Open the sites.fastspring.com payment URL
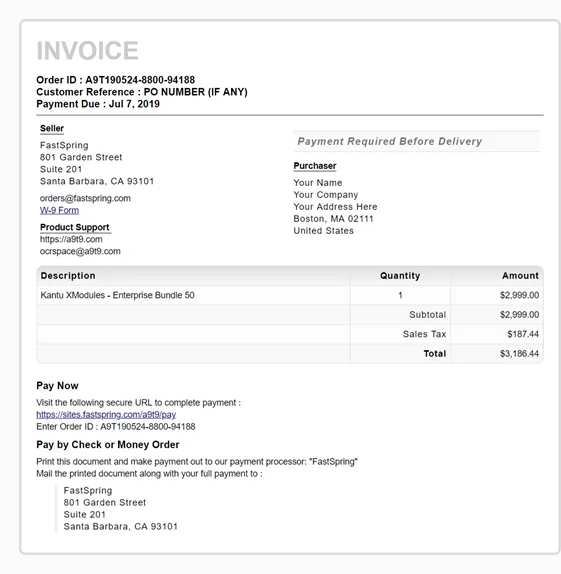 coord(106,414)
